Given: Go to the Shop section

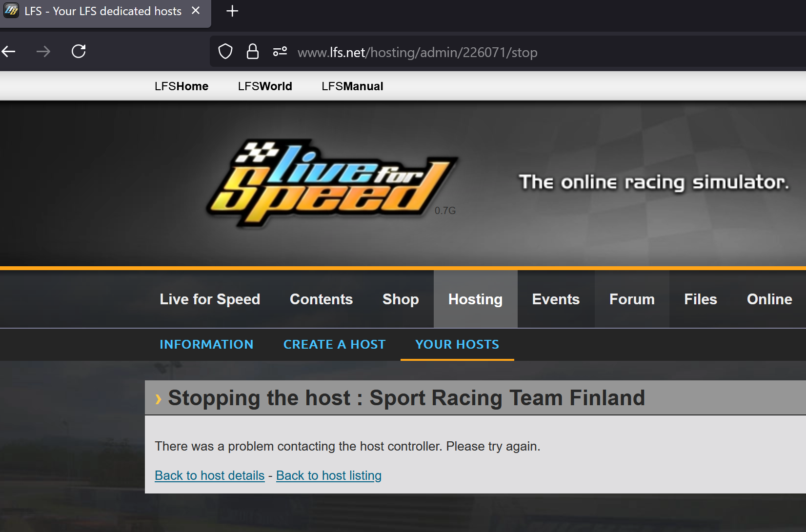Looking at the screenshot, I should pyautogui.click(x=401, y=299).
